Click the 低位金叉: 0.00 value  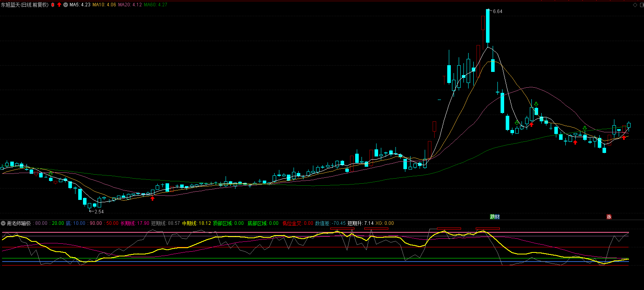pyautogui.click(x=298, y=223)
